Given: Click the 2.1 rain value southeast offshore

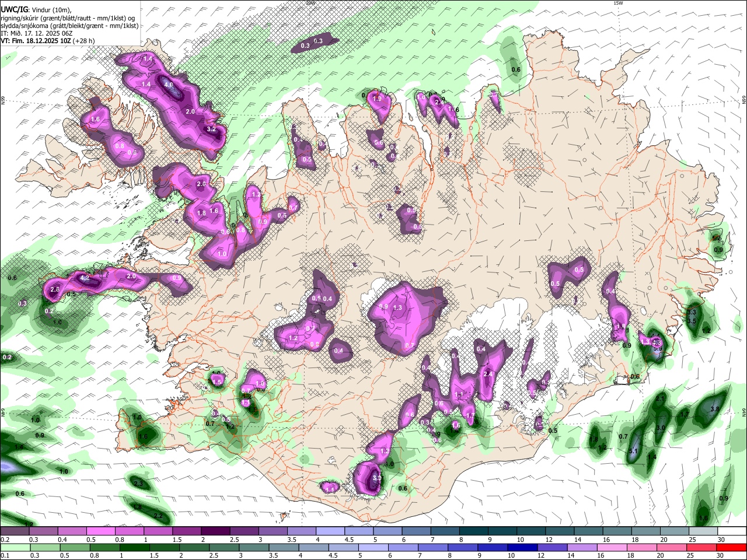Looking at the screenshot, I should pos(661,398).
